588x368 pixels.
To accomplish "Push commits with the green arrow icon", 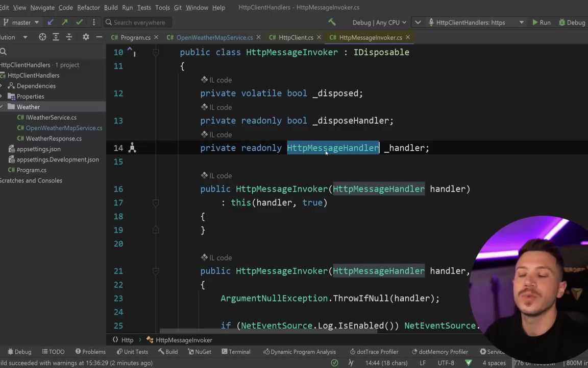I will (64, 22).
